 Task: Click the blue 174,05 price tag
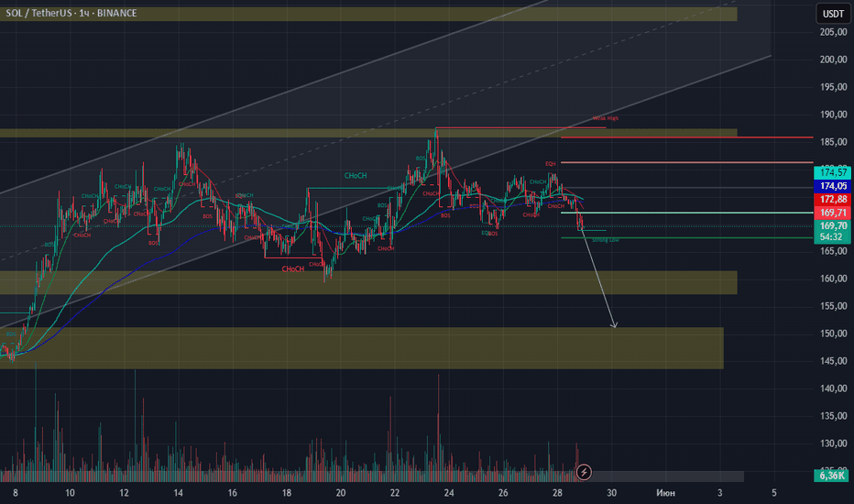832,186
